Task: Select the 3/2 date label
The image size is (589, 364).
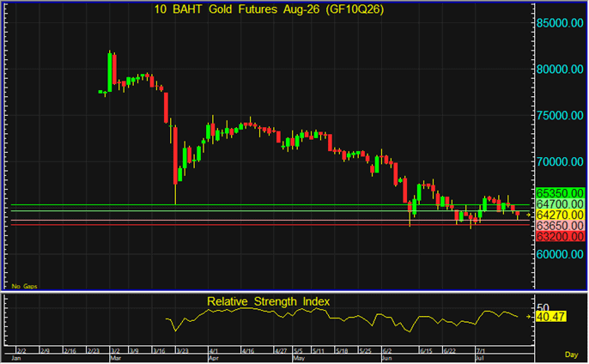Action: [115, 351]
